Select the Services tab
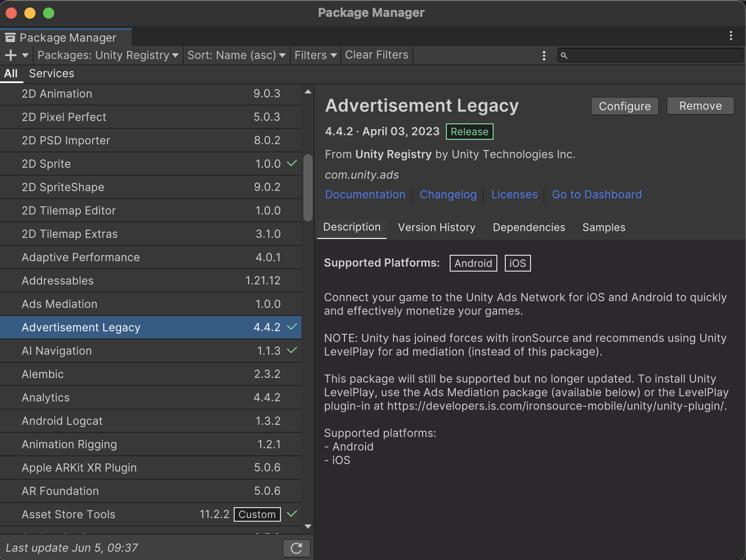Screen dimensions: 746x560 coord(51,73)
